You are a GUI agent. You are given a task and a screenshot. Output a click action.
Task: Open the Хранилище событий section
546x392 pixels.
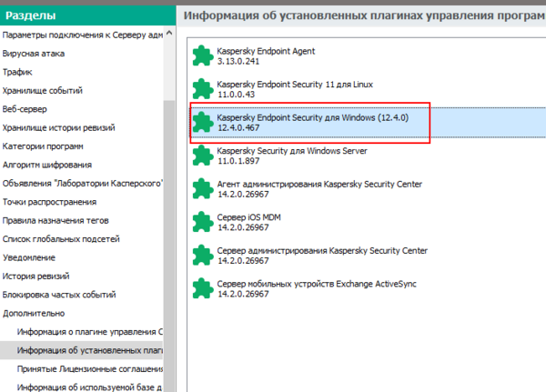pos(42,91)
